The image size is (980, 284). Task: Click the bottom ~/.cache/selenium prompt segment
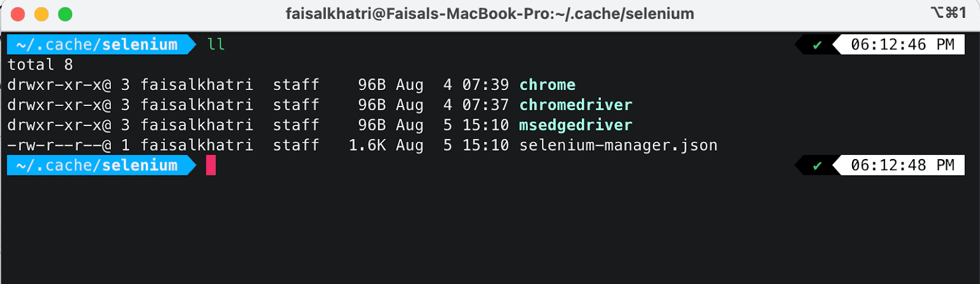(97, 165)
